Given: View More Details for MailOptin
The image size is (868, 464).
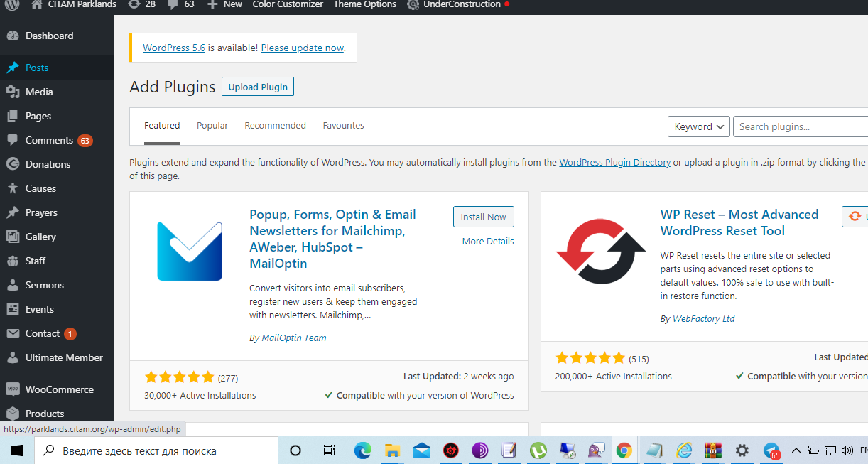Looking at the screenshot, I should [488, 241].
